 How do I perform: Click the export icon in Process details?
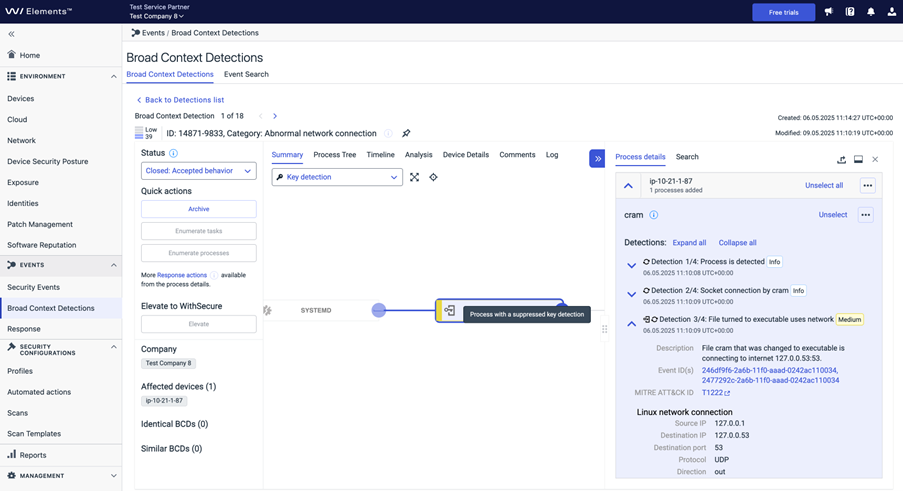[841, 159]
